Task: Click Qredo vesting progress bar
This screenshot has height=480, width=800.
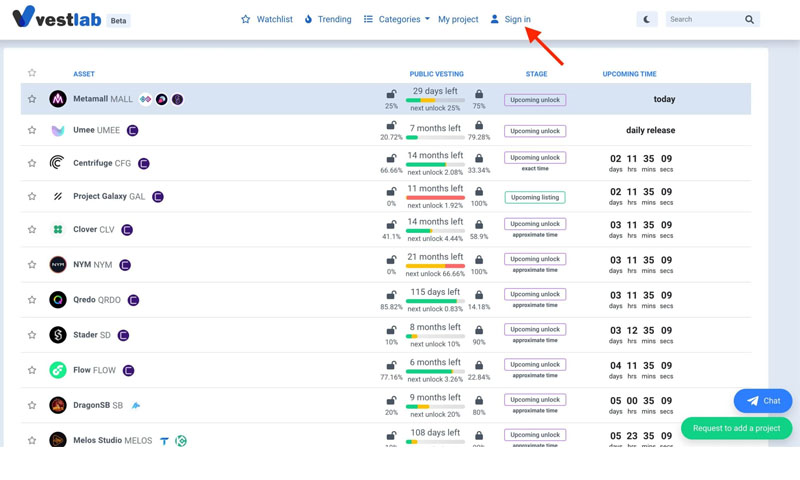Action: pyautogui.click(x=435, y=301)
